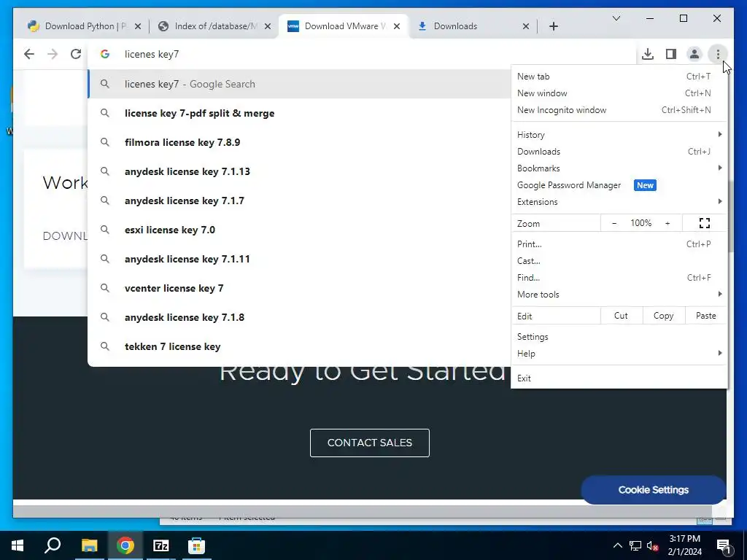Choose 'tekken 7 license key' suggestion
Image resolution: width=747 pixels, height=560 pixels.
point(299,346)
